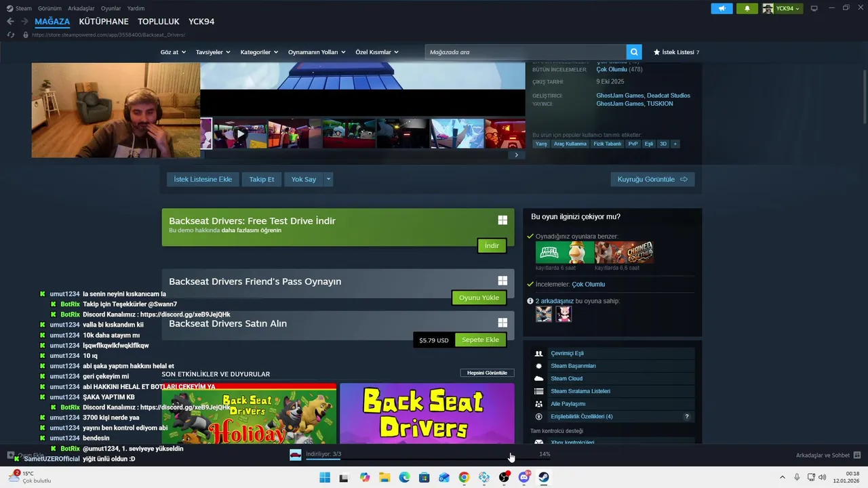
Task: Open the Steam Cloud feature link
Action: click(x=566, y=379)
